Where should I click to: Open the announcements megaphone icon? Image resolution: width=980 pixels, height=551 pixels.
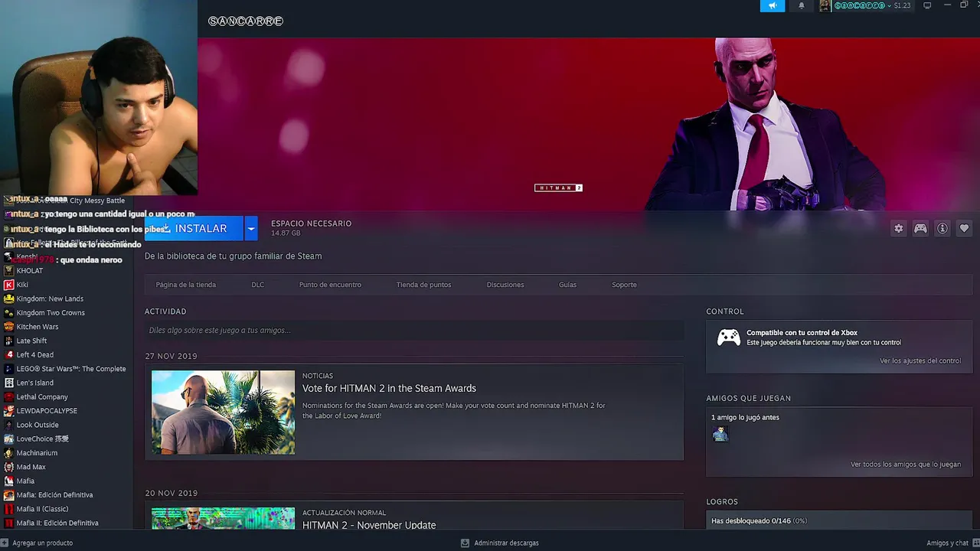(x=773, y=5)
